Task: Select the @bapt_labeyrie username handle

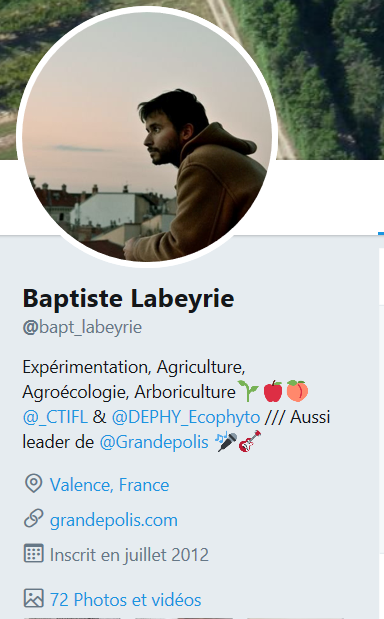Action: coord(82,327)
